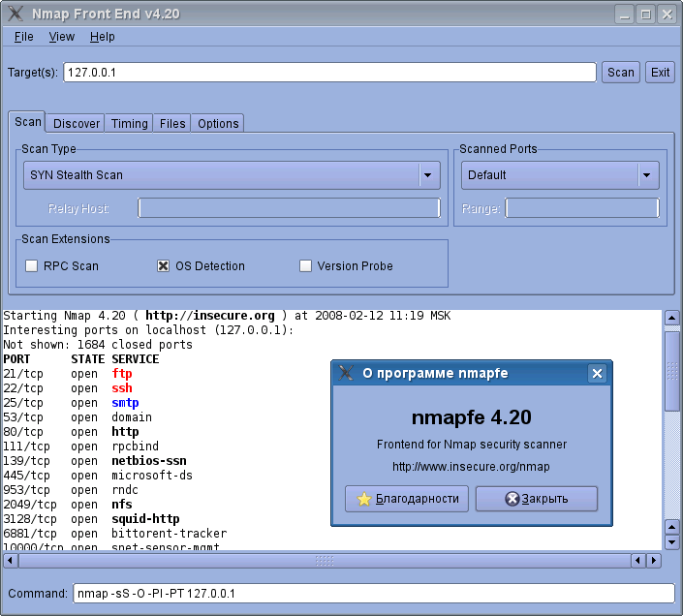This screenshot has height=616, width=683.
Task: Maximize the Nmap Front End window
Action: pyautogui.click(x=646, y=15)
